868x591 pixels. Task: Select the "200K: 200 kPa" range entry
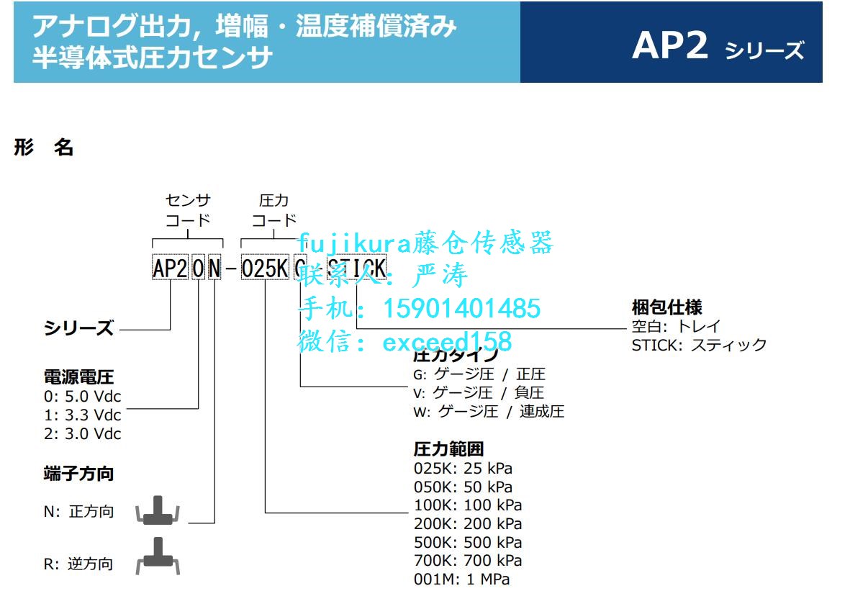tap(468, 524)
